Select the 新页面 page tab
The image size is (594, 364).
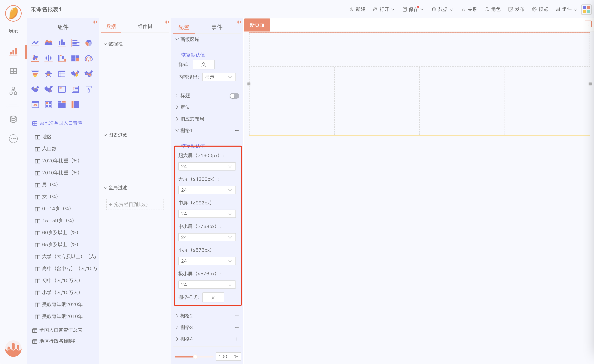pyautogui.click(x=257, y=25)
